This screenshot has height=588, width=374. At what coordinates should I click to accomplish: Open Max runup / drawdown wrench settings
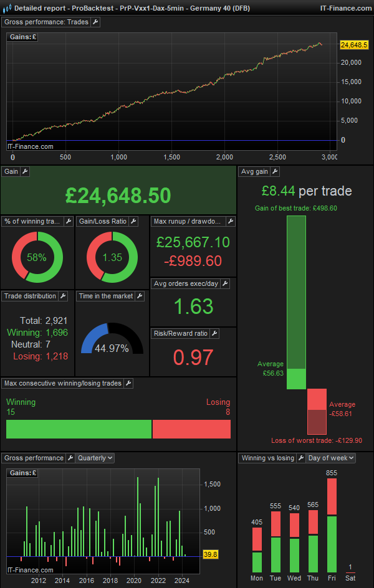[x=231, y=221]
